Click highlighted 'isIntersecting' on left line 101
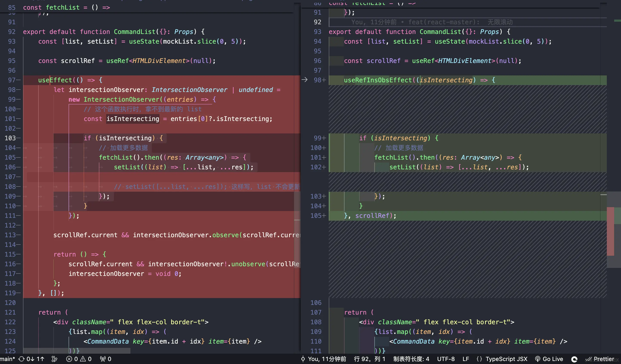 click(133, 119)
